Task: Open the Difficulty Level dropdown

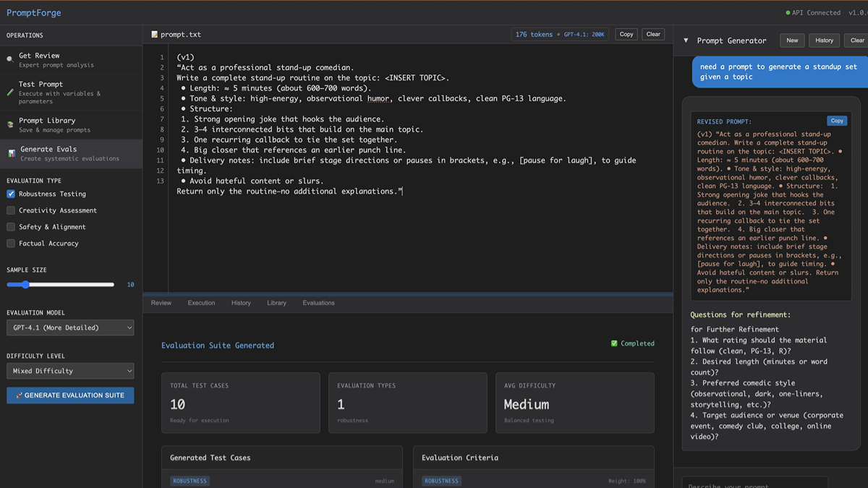Action: coord(69,370)
